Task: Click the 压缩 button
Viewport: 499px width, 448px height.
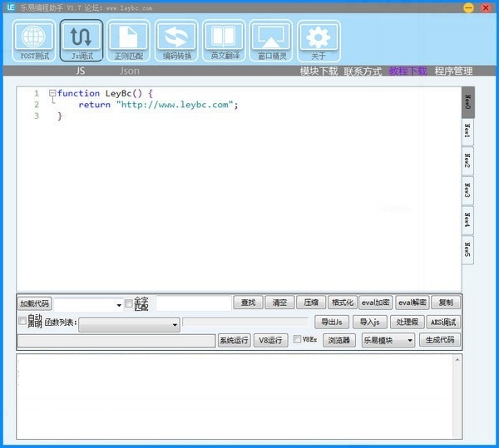Action: point(311,303)
